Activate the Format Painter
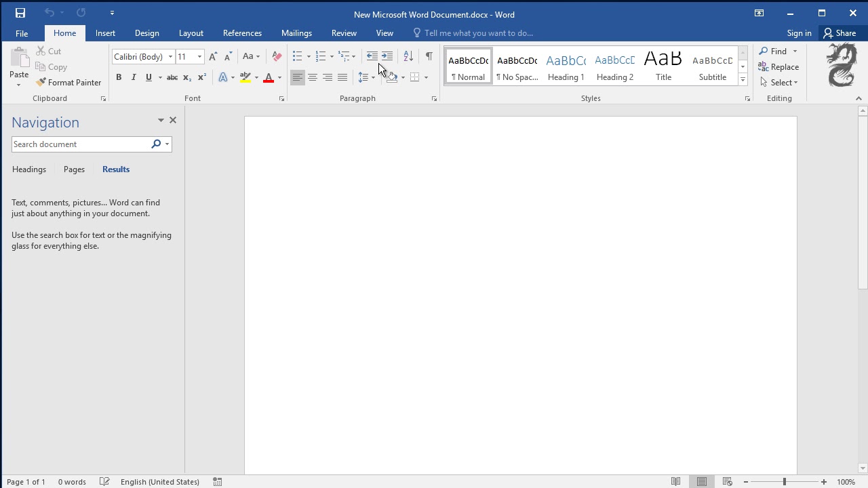 [x=68, y=83]
